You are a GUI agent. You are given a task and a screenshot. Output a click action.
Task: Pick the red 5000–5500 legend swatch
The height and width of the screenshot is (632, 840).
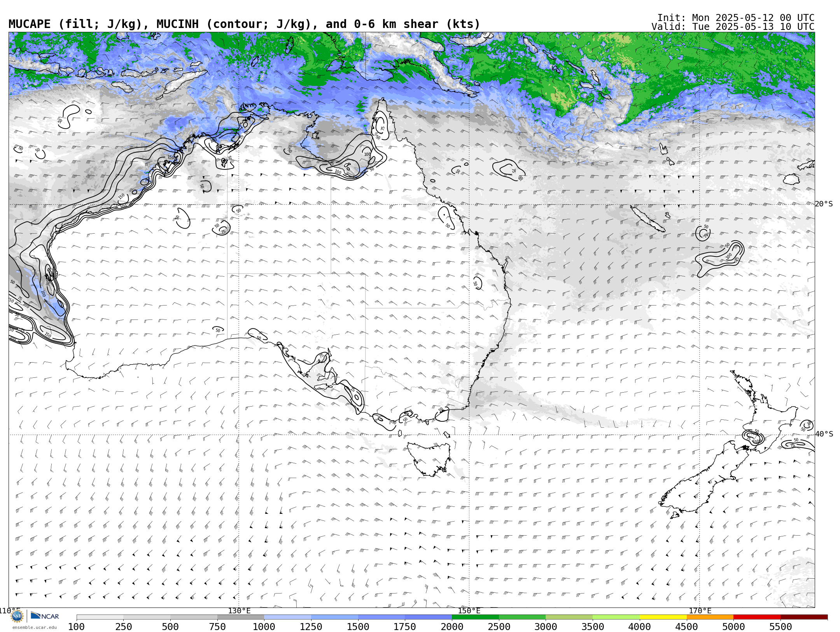pyautogui.click(x=757, y=617)
